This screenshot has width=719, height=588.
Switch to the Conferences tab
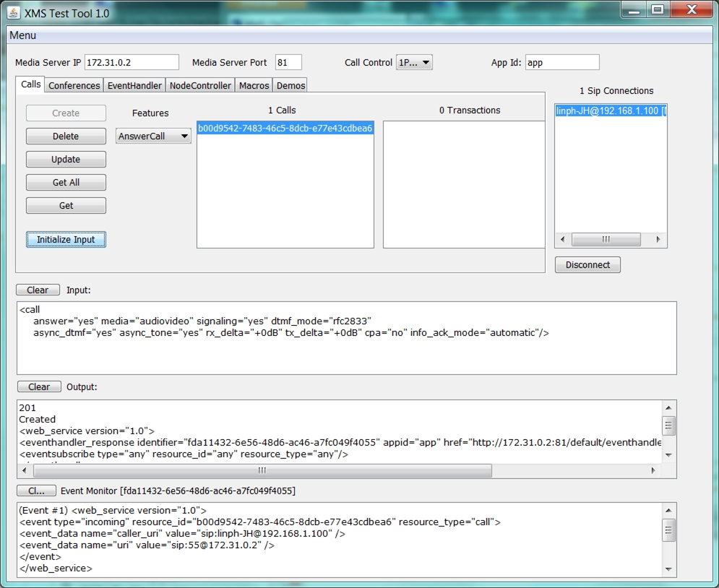[x=74, y=85]
